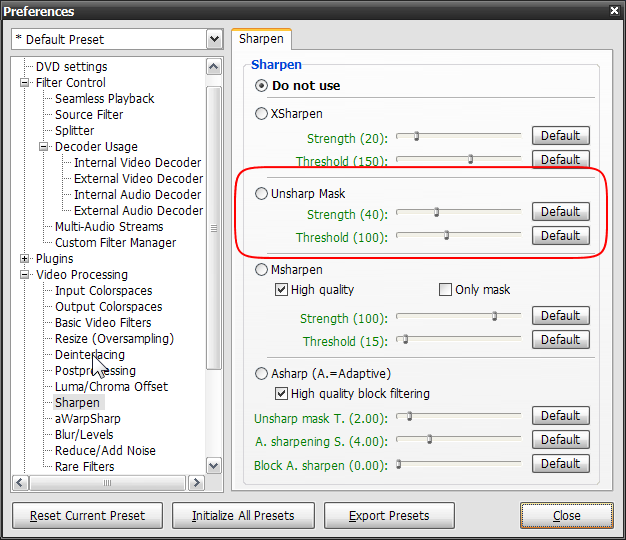Expand the Plugins tree node

coord(24,259)
